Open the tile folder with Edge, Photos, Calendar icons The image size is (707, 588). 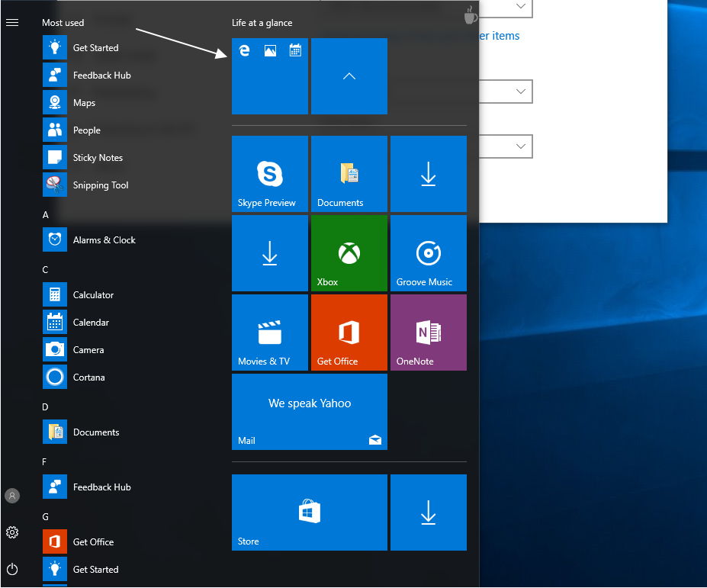(270, 76)
